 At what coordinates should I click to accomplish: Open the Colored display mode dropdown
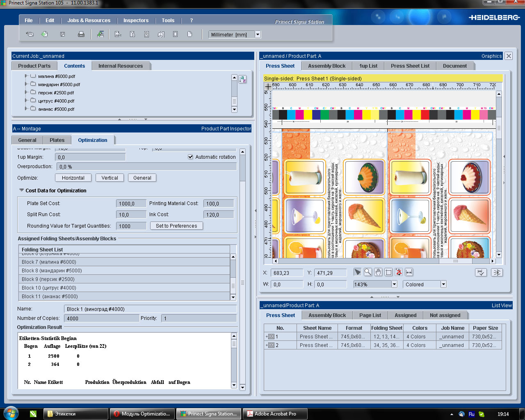tap(443, 284)
